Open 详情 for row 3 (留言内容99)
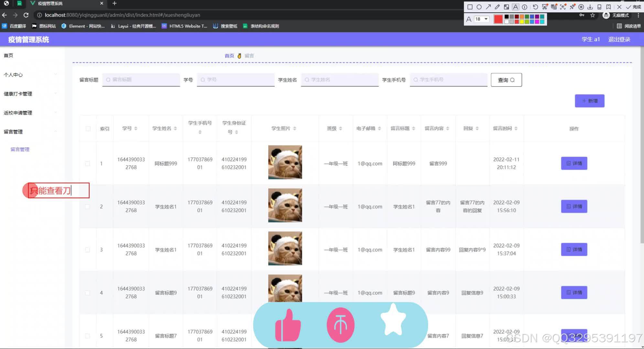Image resolution: width=644 pixels, height=349 pixels. point(574,249)
